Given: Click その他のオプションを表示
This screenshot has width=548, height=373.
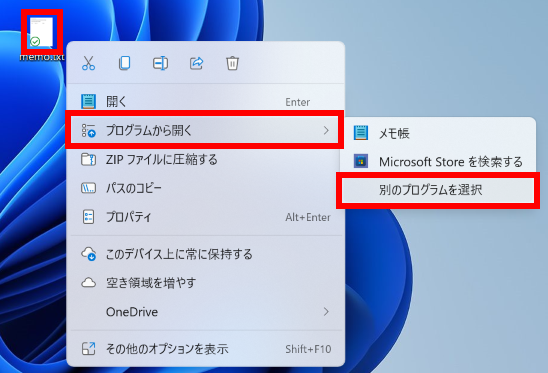Looking at the screenshot, I should click(x=205, y=349).
